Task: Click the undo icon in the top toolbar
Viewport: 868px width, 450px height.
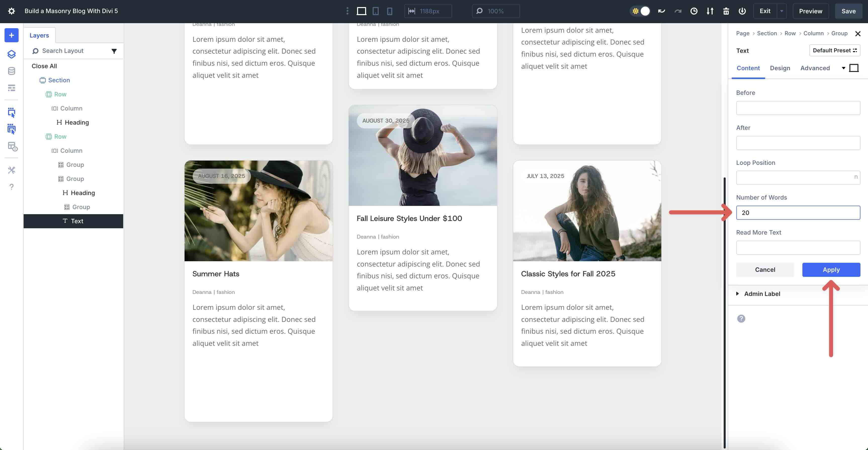Action: pyautogui.click(x=662, y=11)
